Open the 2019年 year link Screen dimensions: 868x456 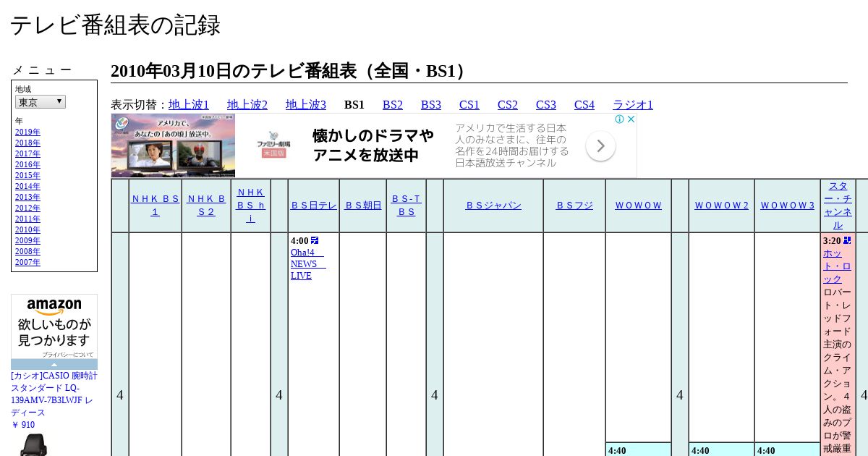click(27, 132)
